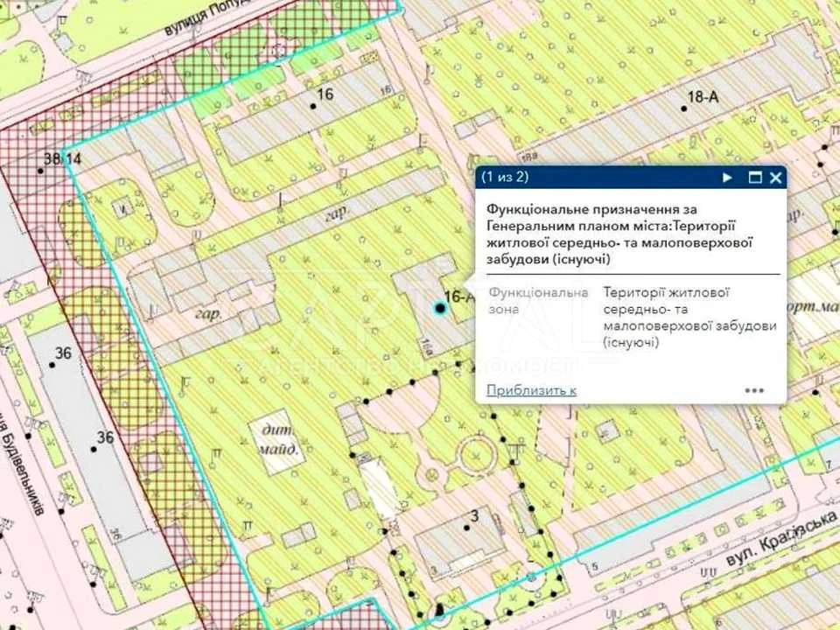Click the upper 'гар.' garage label

tap(336, 213)
